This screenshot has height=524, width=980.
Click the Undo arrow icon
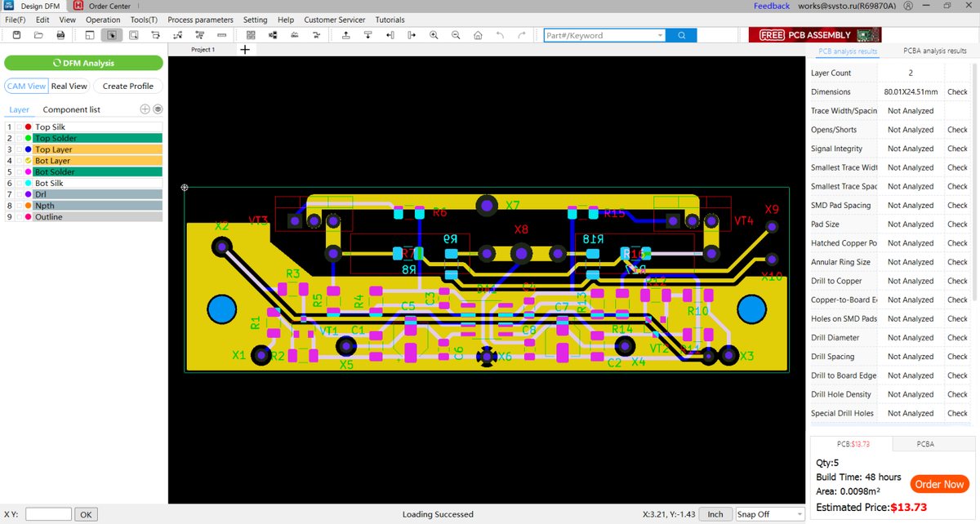[x=500, y=35]
